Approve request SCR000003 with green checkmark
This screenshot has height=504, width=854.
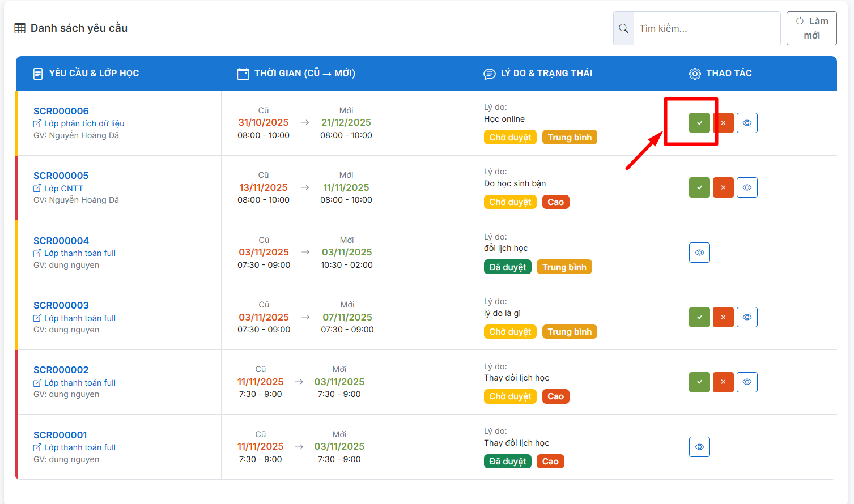coord(699,317)
